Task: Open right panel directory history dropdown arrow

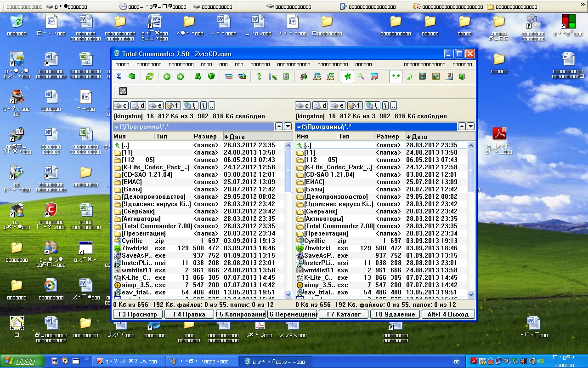Action: click(x=470, y=126)
